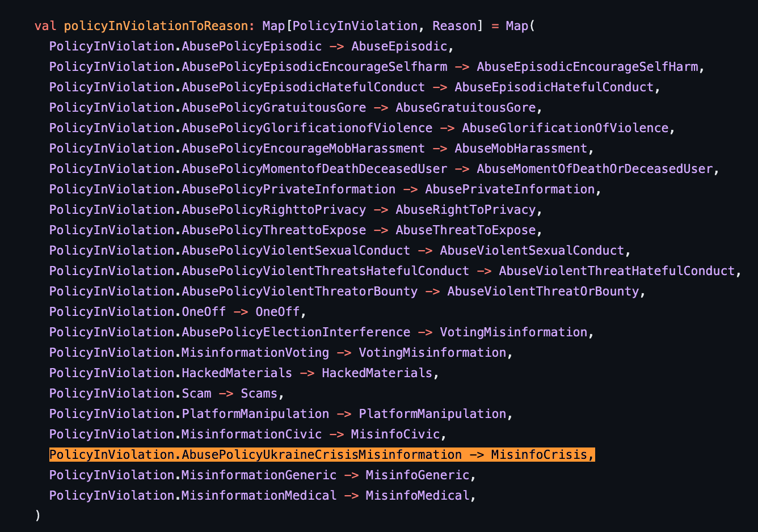Click the MisinfoGeneric value

(x=418, y=475)
